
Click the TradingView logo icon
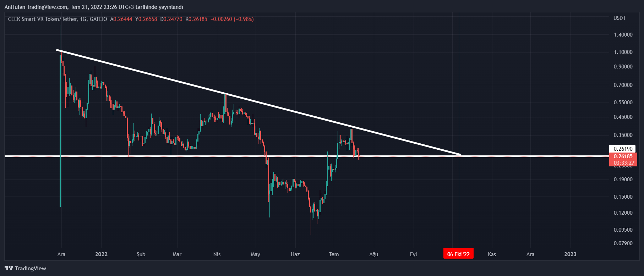tap(9, 268)
